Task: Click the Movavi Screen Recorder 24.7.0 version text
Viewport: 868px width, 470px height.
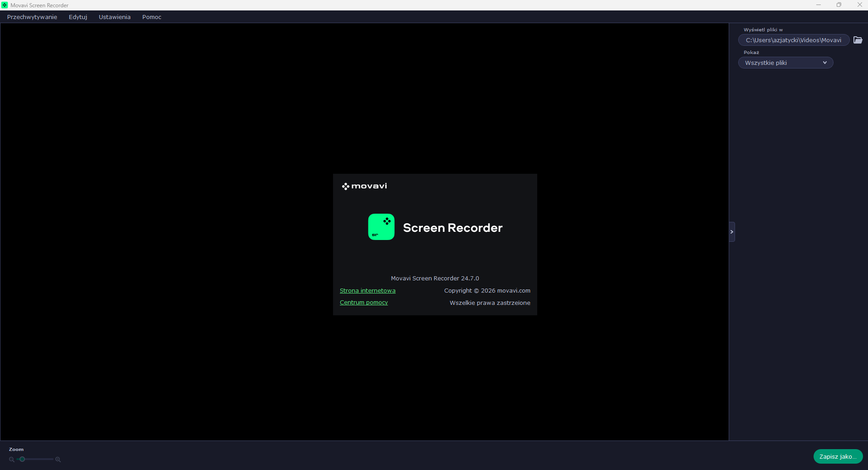Action: point(435,278)
